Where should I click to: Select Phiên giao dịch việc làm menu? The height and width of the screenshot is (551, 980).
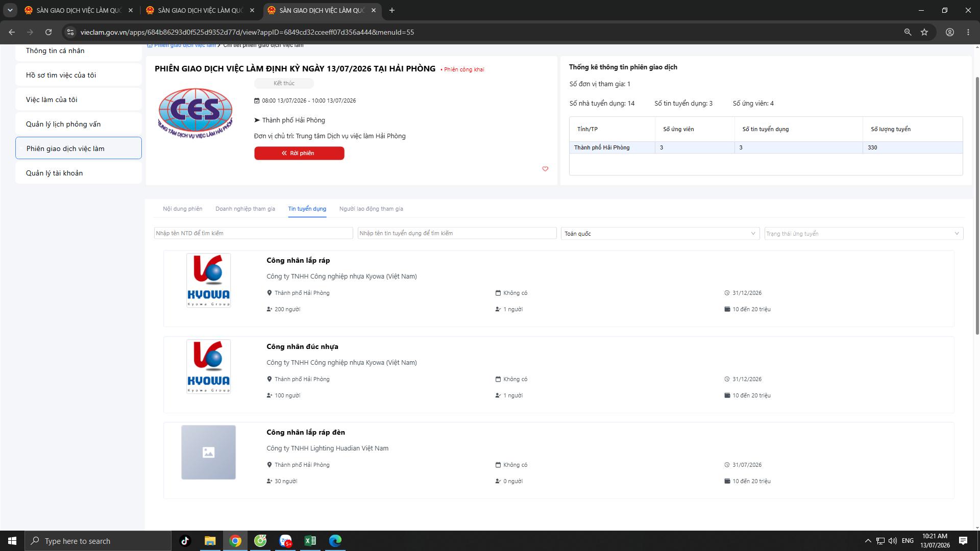coord(79,148)
